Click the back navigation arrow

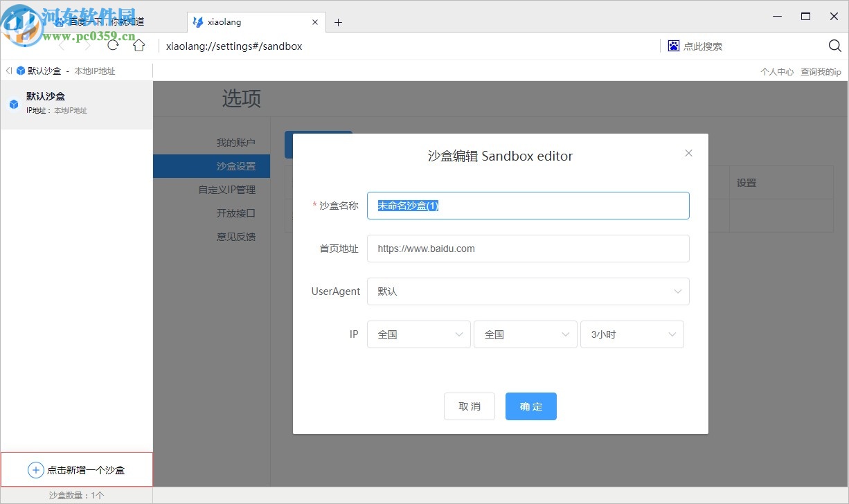click(62, 45)
